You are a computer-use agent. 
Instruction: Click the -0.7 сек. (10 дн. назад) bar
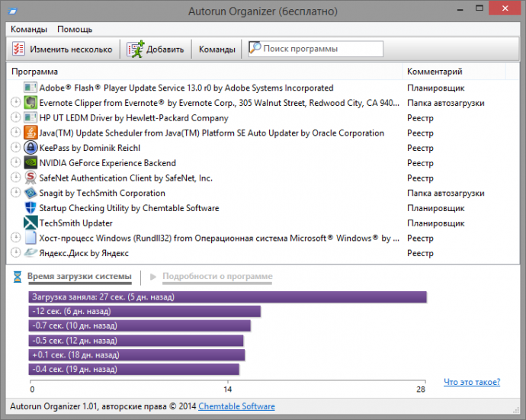click(x=140, y=325)
